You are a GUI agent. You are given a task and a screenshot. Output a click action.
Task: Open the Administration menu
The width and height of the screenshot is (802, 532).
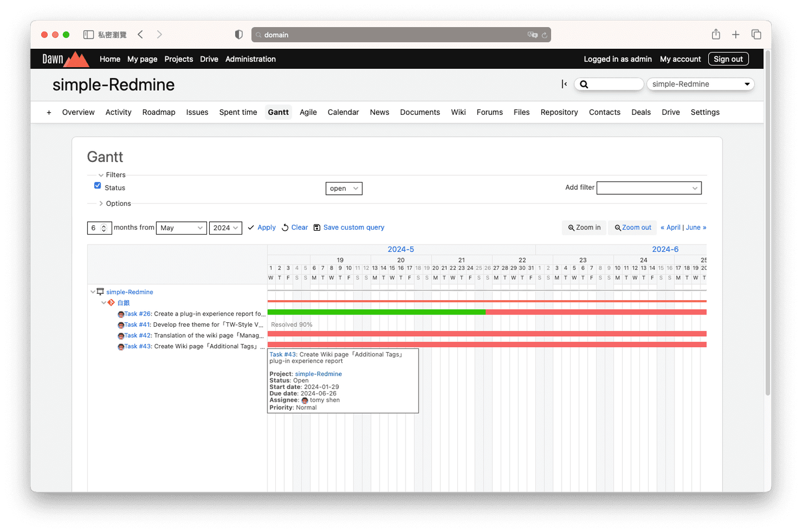click(250, 59)
